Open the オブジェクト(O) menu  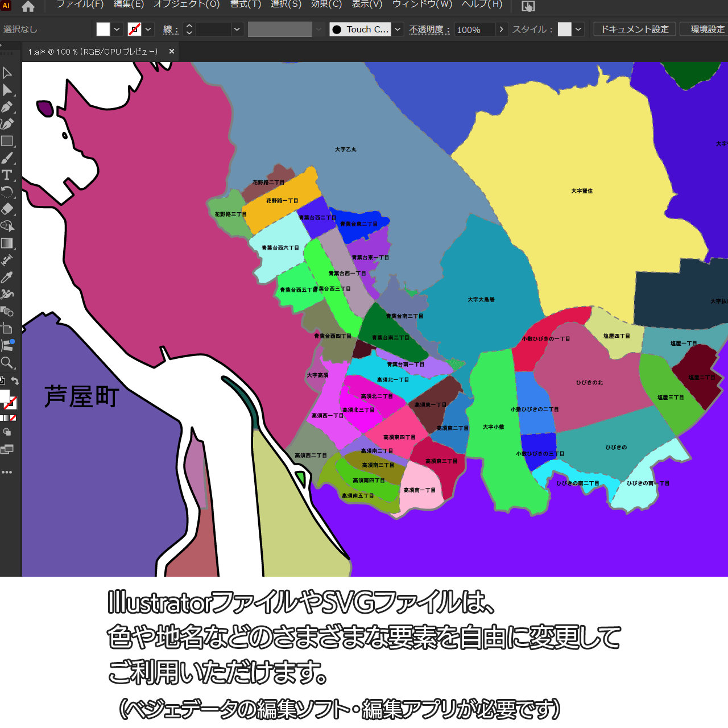coord(187,5)
